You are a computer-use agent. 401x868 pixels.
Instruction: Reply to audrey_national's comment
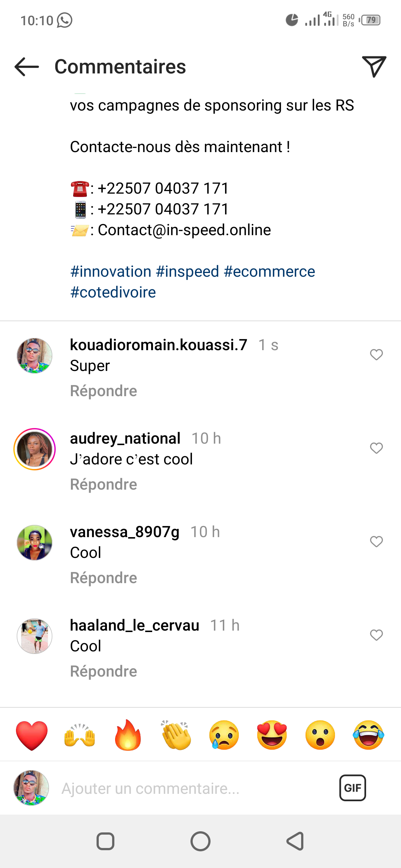[104, 484]
